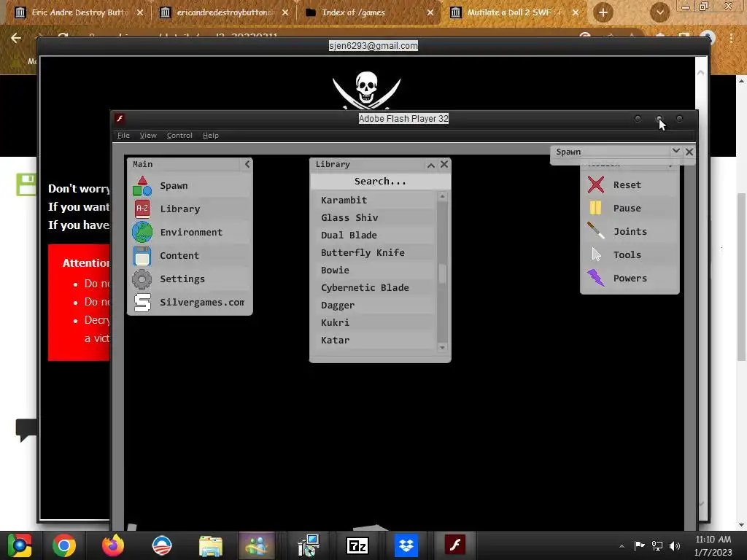This screenshot has width=747, height=560.
Task: Show hidden tray icons arrow
Action: tap(622, 546)
